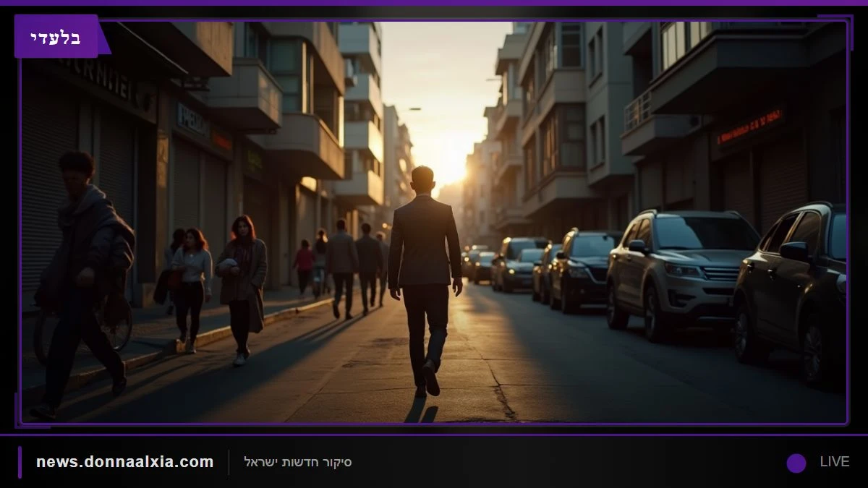The height and width of the screenshot is (488, 868).
Task: Click the blue shop sign on left building
Action: pyautogui.click(x=192, y=120)
